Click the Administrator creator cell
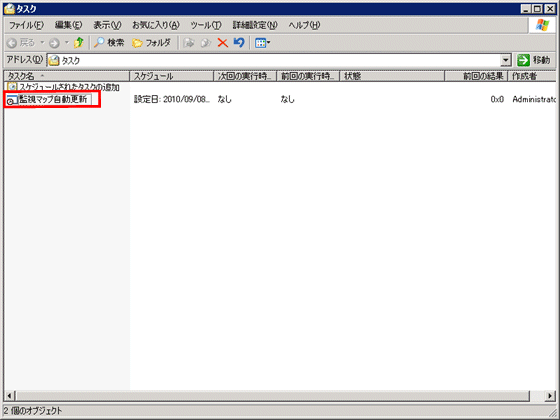 [x=534, y=99]
